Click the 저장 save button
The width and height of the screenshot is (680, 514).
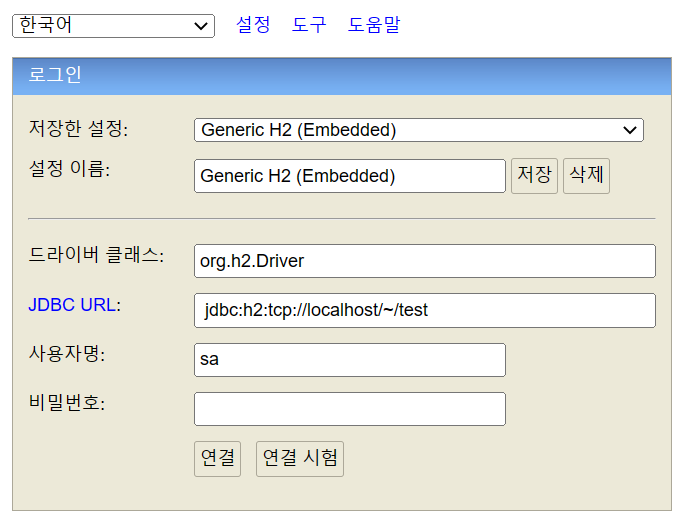534,176
